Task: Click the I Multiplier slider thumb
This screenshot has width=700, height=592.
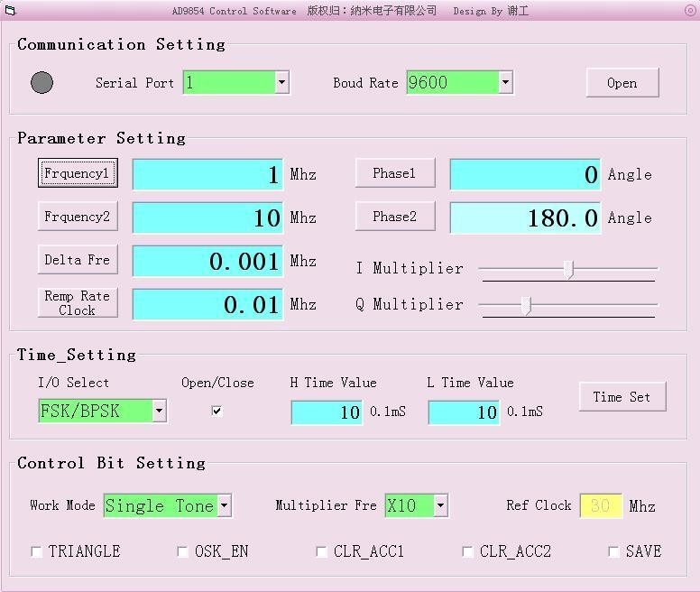Action: [x=568, y=270]
